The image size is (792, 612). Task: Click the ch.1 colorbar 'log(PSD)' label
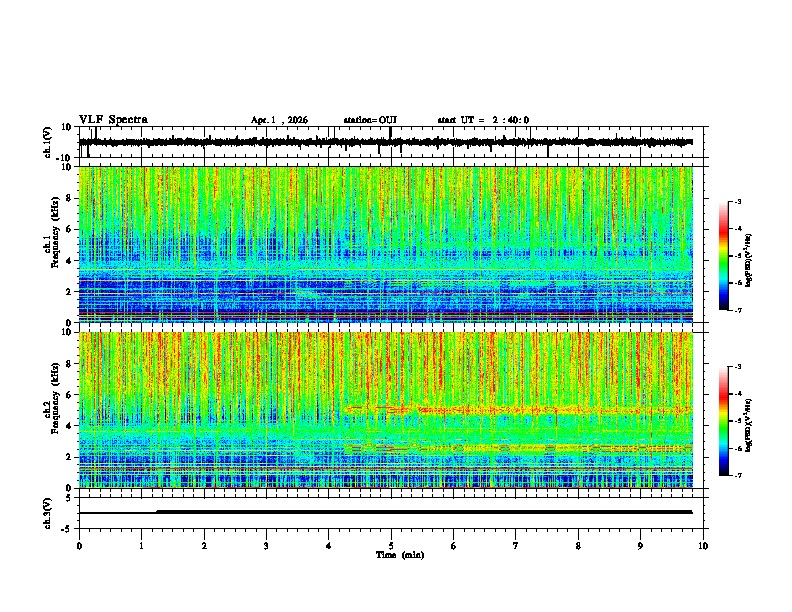(x=748, y=261)
